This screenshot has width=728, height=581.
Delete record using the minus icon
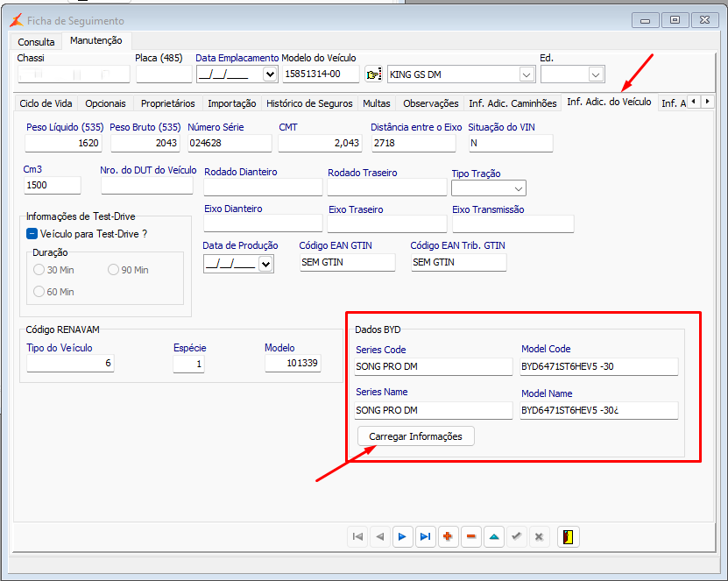(x=471, y=536)
